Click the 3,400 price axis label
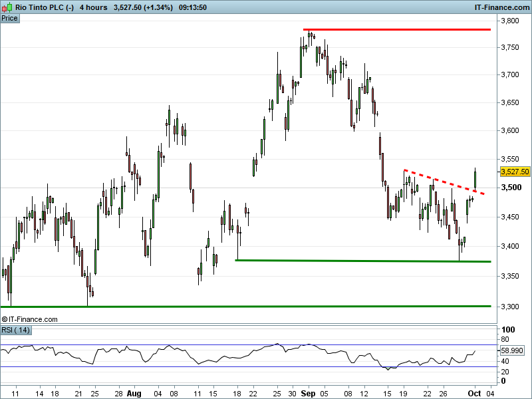532x399 pixels. pyautogui.click(x=510, y=246)
